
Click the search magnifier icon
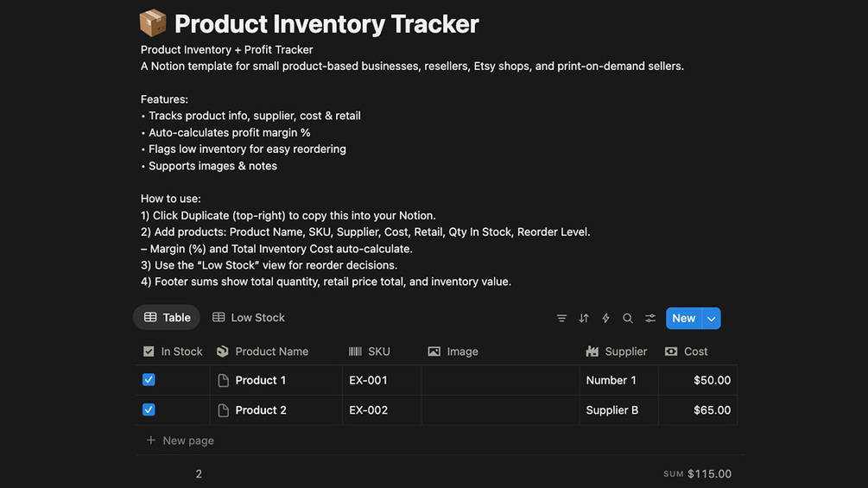point(628,318)
